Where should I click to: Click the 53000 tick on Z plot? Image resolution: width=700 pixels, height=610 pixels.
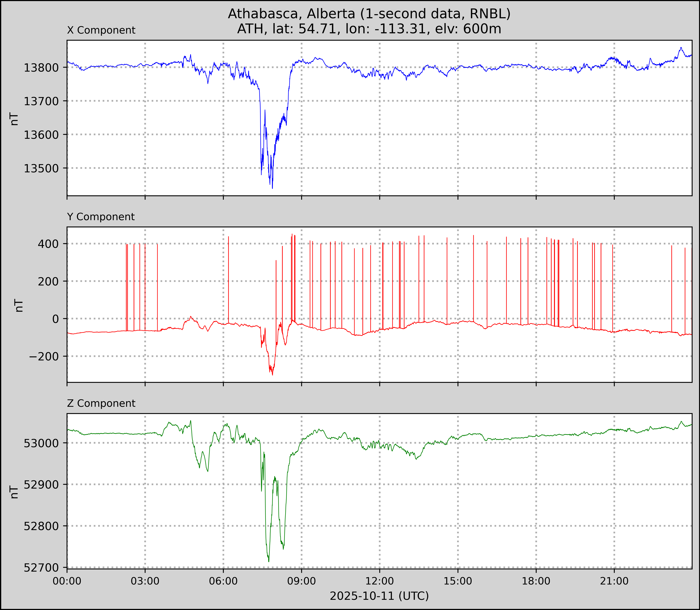41,443
